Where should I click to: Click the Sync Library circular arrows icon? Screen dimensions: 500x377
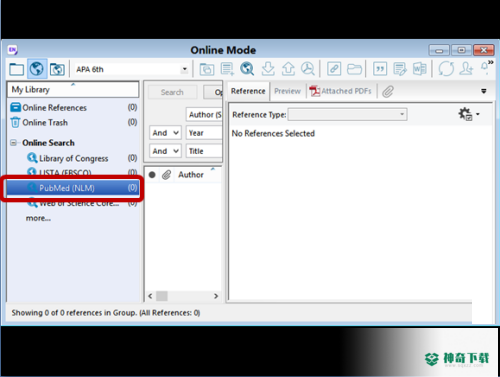446,69
